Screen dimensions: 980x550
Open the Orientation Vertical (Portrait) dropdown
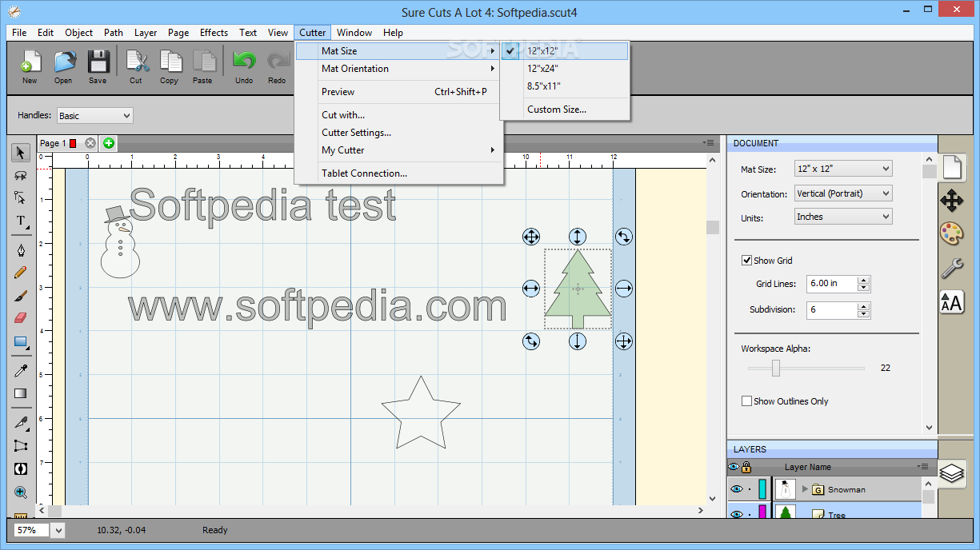click(843, 193)
